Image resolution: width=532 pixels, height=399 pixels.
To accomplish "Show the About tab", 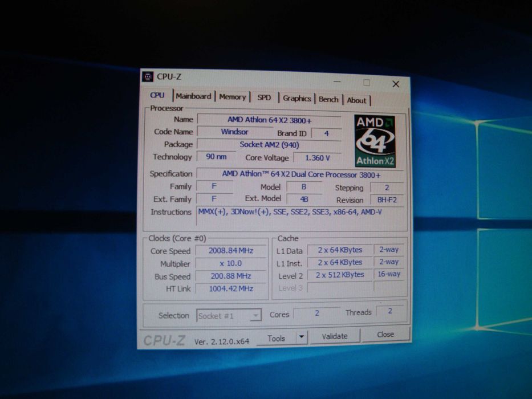I will (356, 100).
